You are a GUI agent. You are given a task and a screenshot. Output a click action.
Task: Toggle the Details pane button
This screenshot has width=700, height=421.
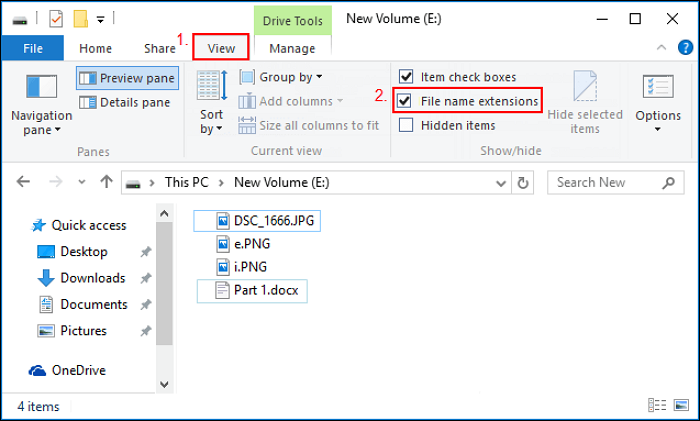coord(126,102)
